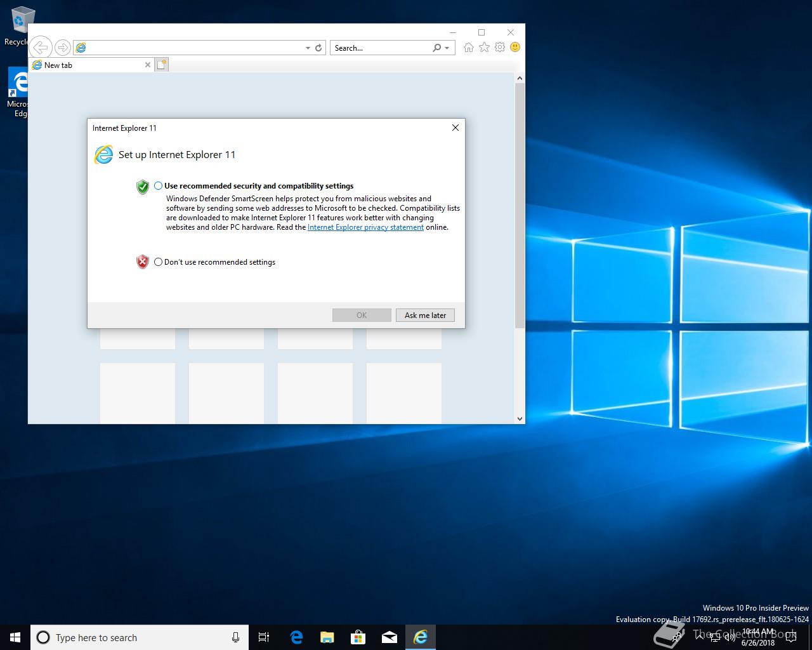Show hidden system tray icons chevron
812x650 pixels.
point(700,637)
